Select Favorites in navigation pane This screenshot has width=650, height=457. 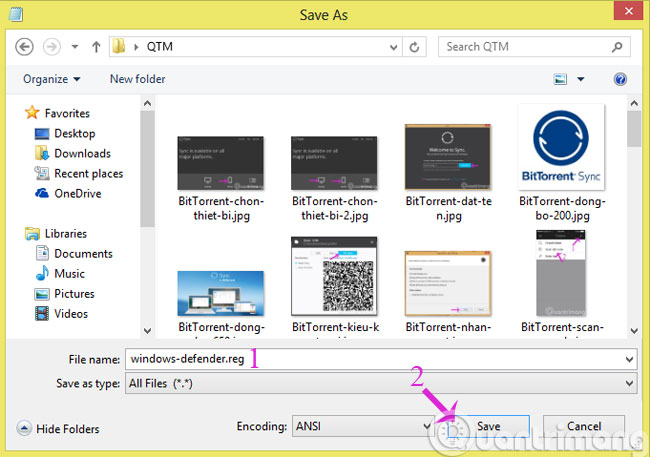67,113
